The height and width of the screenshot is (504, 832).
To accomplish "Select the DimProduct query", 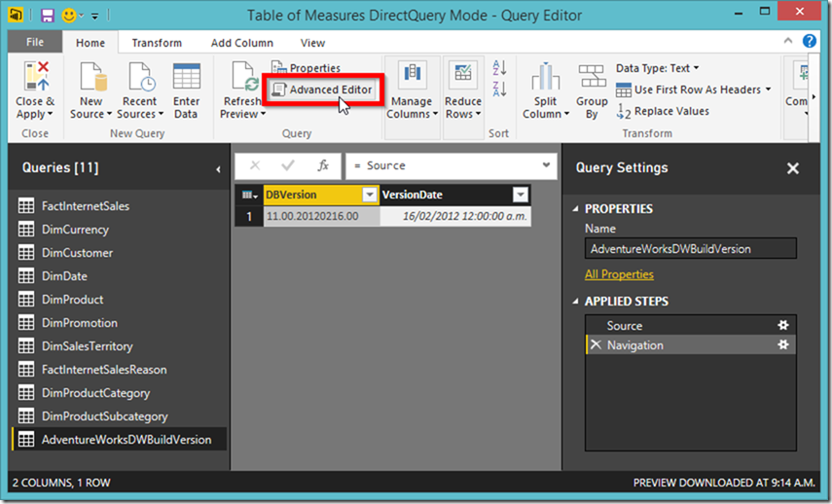I will point(120,300).
